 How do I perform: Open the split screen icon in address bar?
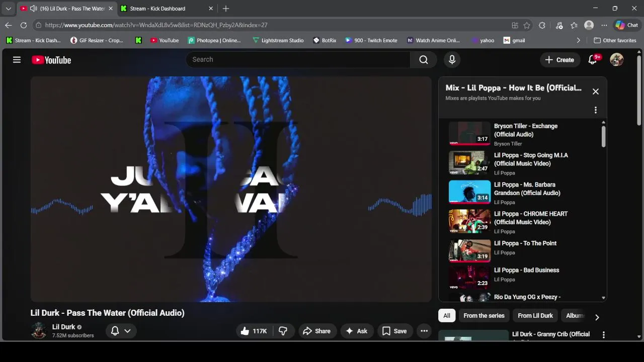click(515, 25)
